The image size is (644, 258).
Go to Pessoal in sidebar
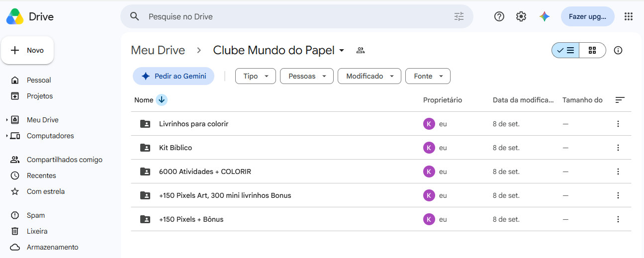[39, 80]
